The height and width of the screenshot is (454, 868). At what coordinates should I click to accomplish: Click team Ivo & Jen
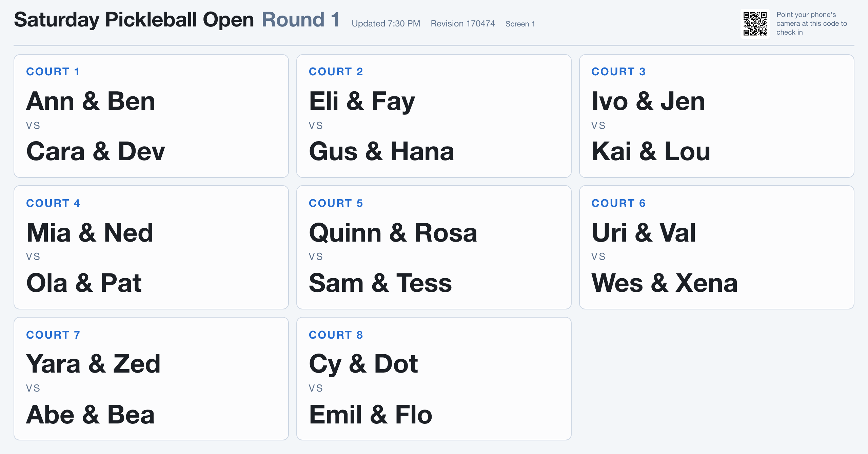[x=648, y=101]
